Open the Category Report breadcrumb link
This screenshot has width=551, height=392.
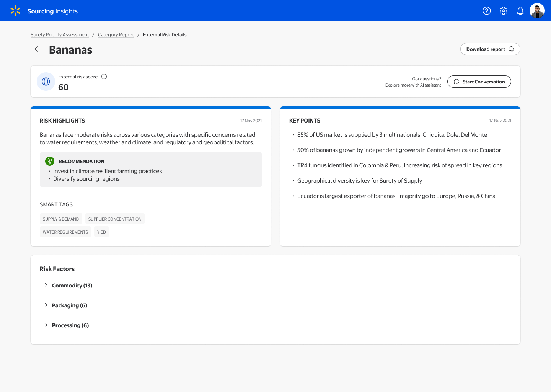[116, 35]
